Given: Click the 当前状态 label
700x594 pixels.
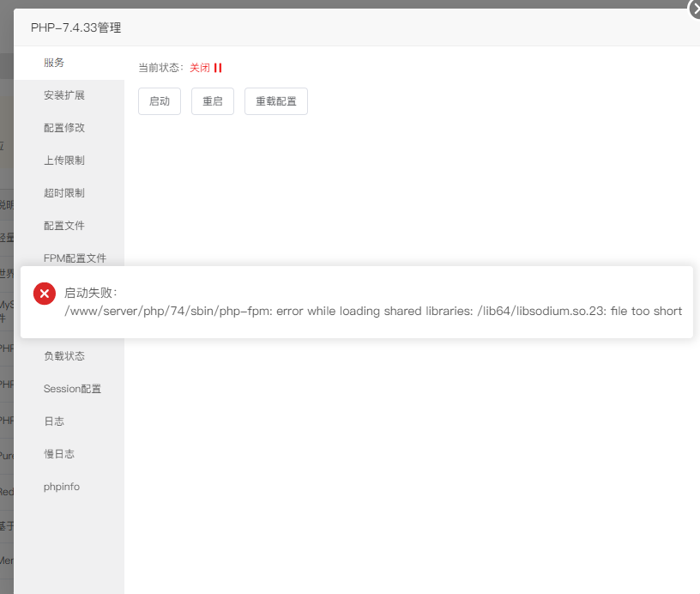Looking at the screenshot, I should 160,68.
